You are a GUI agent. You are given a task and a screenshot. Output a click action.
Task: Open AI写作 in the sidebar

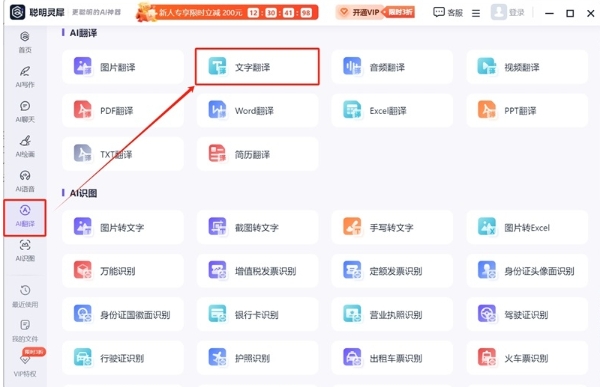25,77
